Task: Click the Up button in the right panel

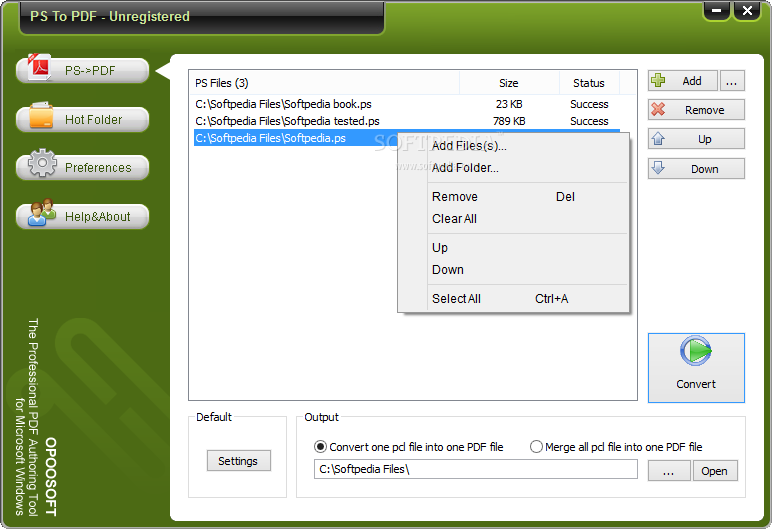Action: (x=696, y=139)
